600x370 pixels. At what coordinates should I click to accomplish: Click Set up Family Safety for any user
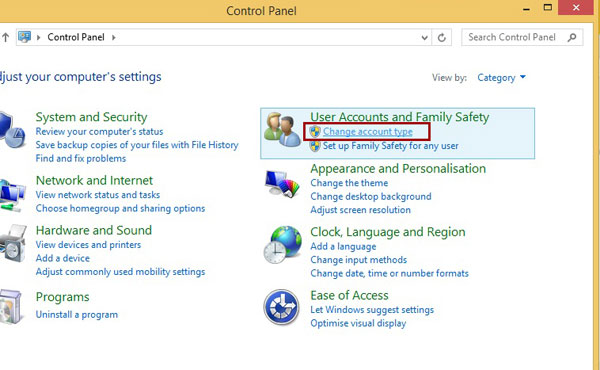click(391, 146)
